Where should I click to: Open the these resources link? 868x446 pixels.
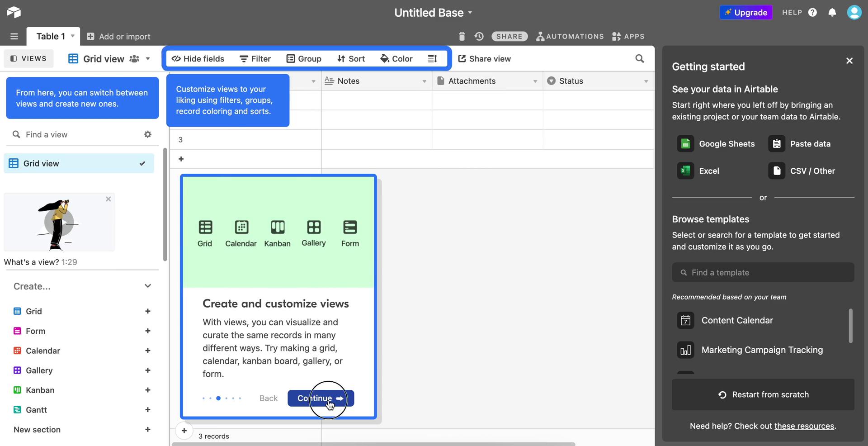[x=804, y=426]
